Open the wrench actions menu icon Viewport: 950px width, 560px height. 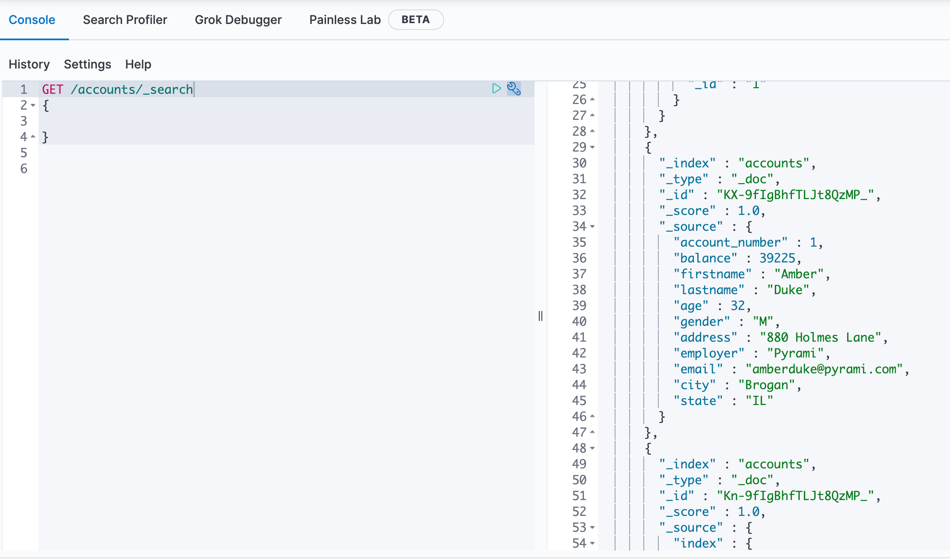click(514, 89)
